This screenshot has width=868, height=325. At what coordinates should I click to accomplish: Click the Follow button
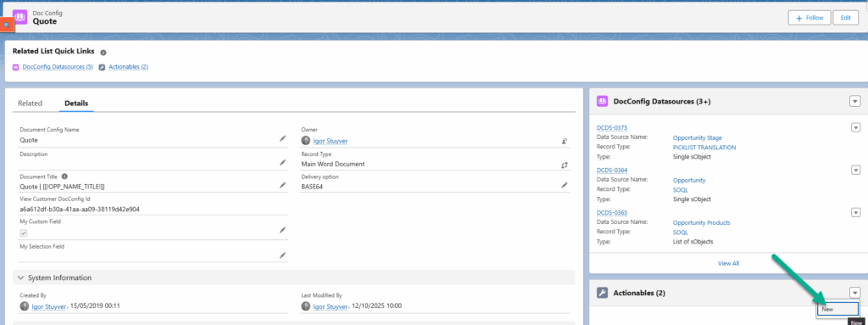(810, 18)
